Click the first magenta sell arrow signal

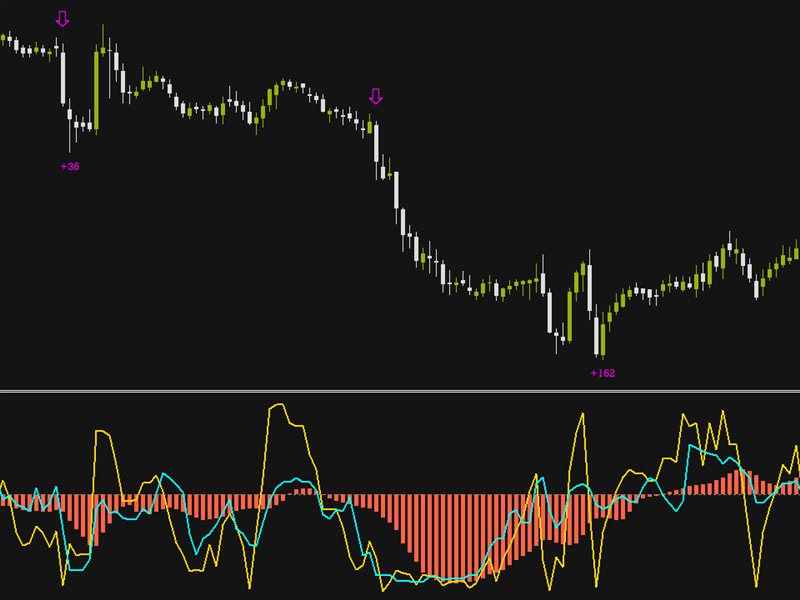pos(62,19)
